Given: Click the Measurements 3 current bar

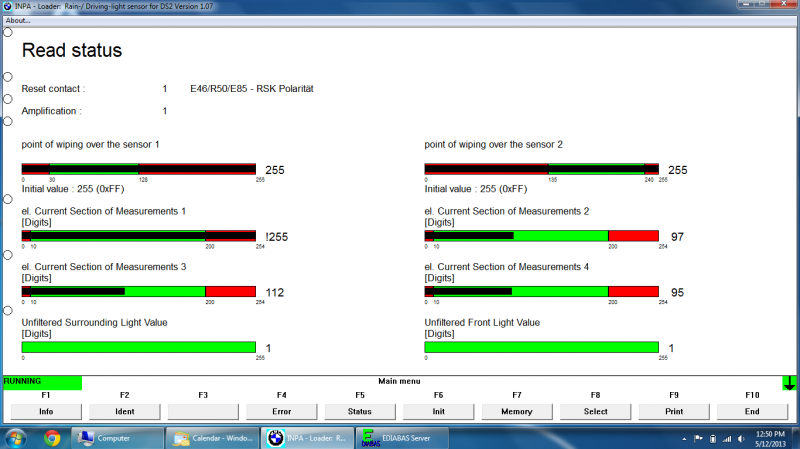Looking at the screenshot, I should coord(139,291).
